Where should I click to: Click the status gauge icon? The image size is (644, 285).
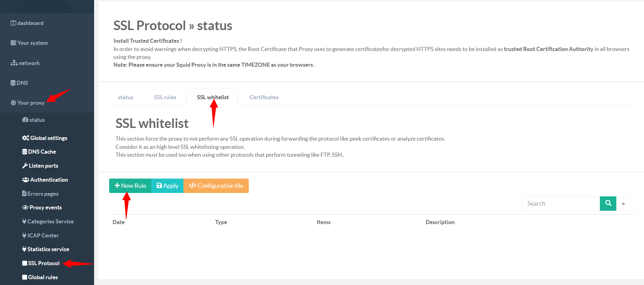coord(25,120)
